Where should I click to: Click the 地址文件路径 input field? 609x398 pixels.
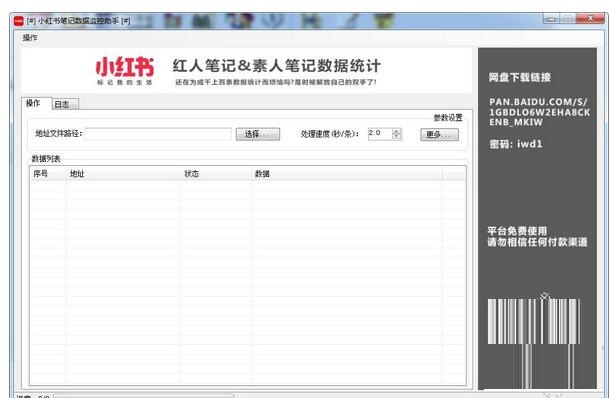pyautogui.click(x=158, y=134)
